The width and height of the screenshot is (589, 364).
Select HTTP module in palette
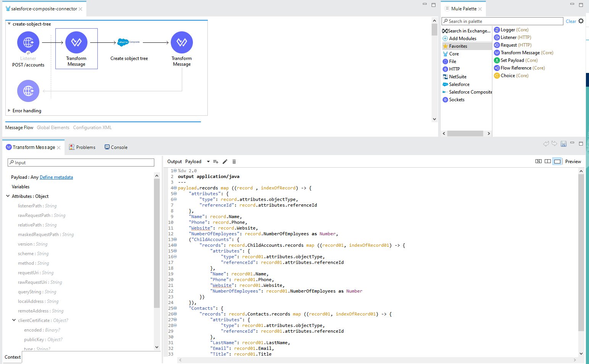point(451,69)
